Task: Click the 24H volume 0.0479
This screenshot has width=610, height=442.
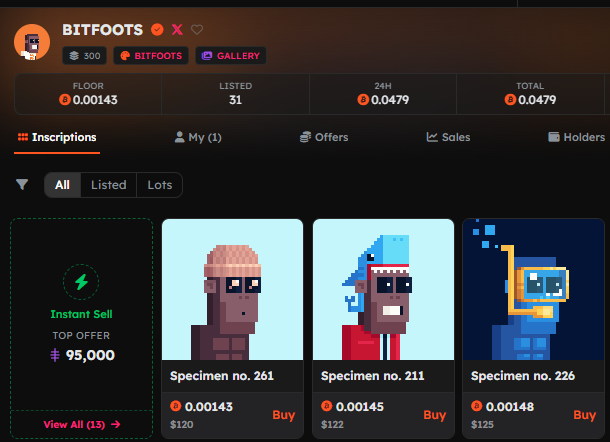Action: point(390,100)
